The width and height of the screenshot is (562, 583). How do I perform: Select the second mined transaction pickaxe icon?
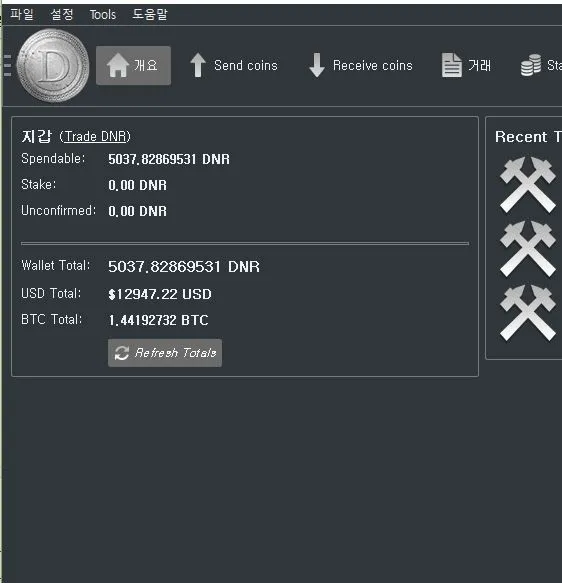pos(528,249)
